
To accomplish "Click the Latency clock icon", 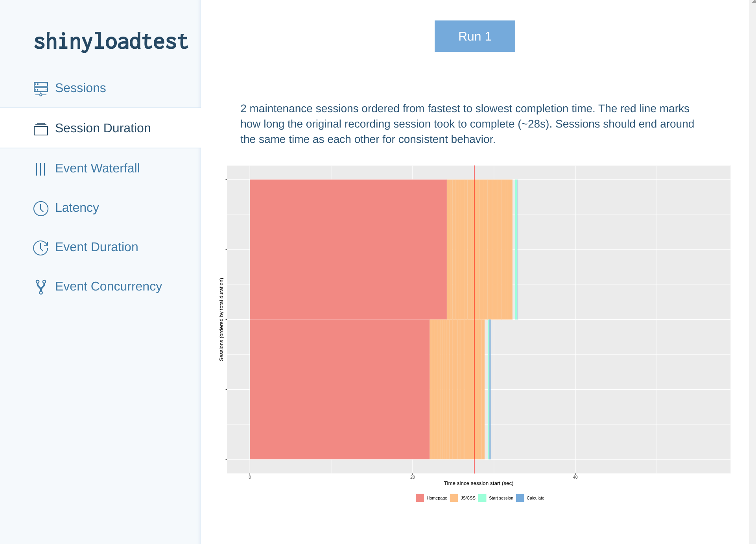I will [x=41, y=208].
